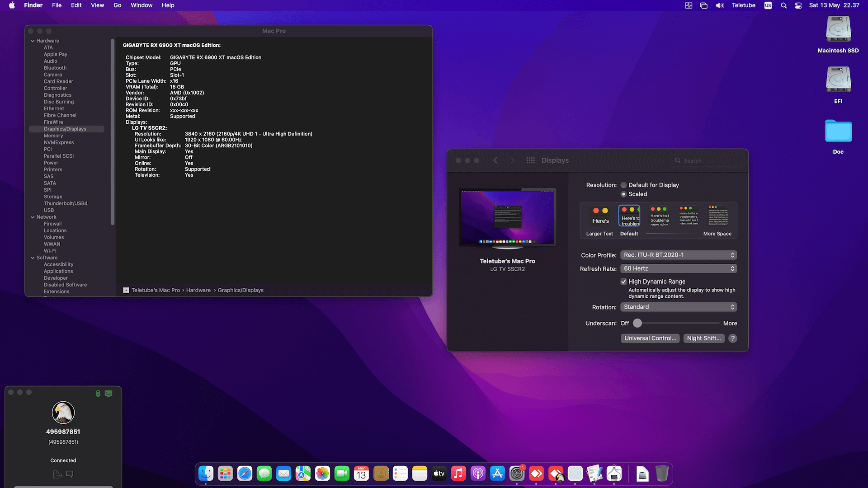Open Photos in the Dock
The width and height of the screenshot is (868, 488).
tap(322, 474)
